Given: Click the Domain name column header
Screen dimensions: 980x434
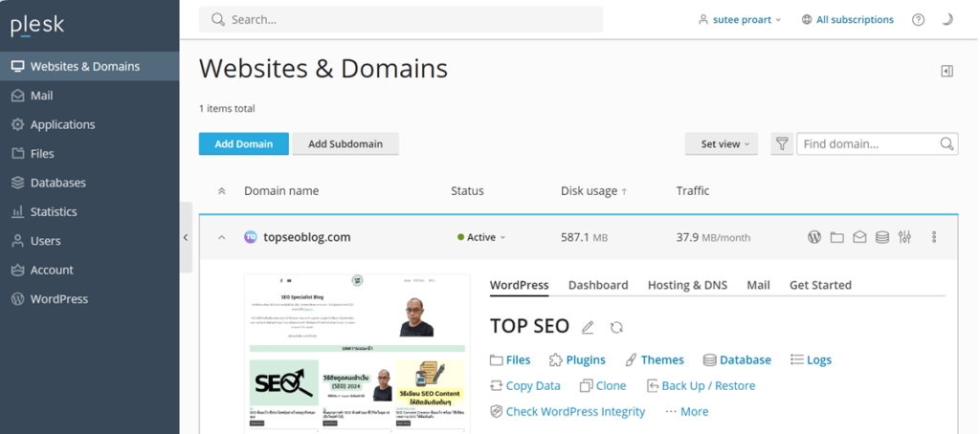Looking at the screenshot, I should [281, 191].
